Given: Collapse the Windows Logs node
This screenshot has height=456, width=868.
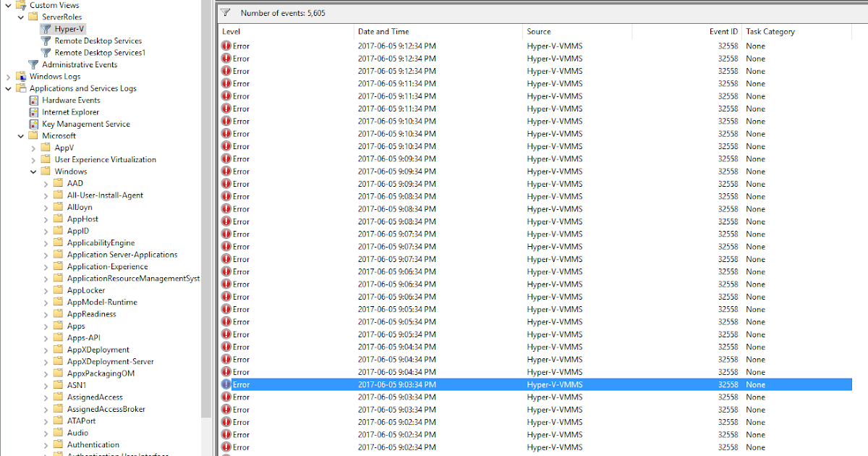Looking at the screenshot, I should [x=7, y=76].
